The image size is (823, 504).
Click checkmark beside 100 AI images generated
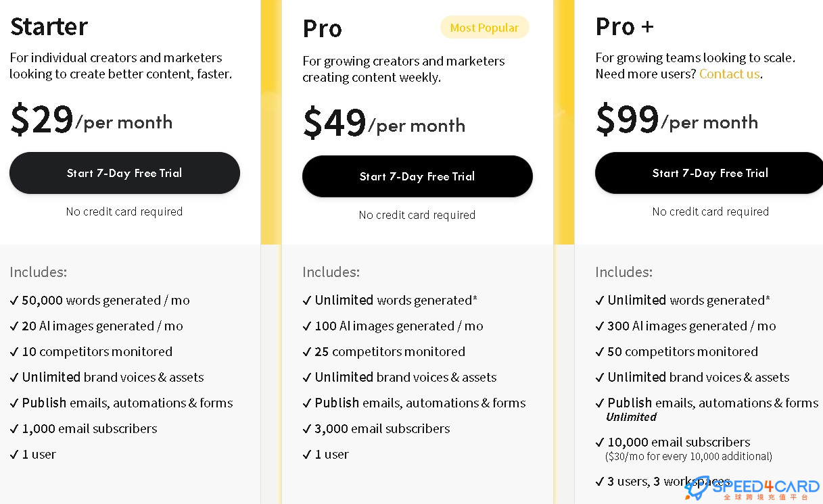[x=307, y=326]
